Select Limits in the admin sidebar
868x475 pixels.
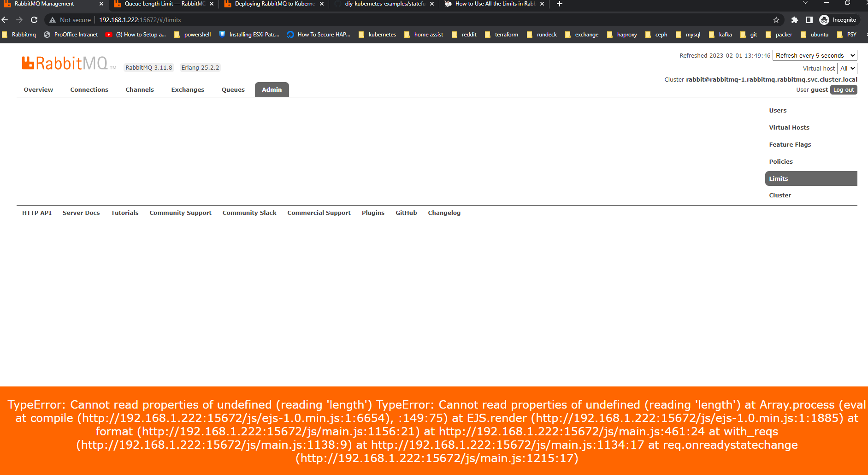[811, 178]
